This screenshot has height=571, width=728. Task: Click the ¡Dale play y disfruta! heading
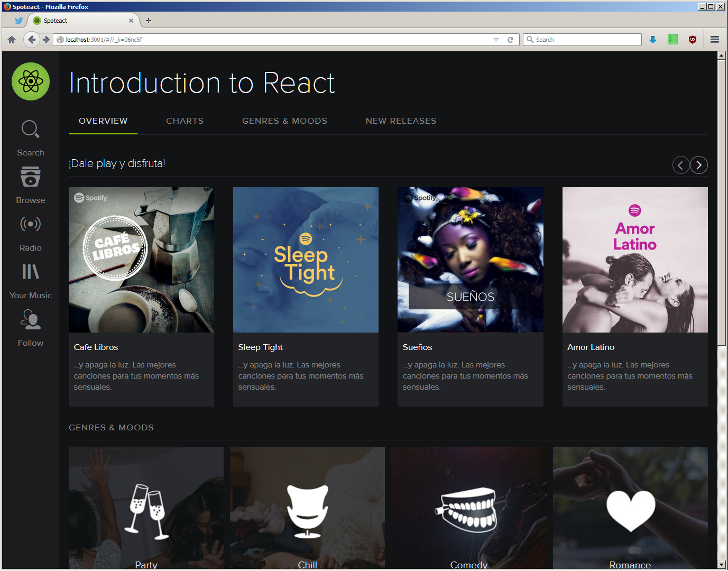[x=117, y=163]
